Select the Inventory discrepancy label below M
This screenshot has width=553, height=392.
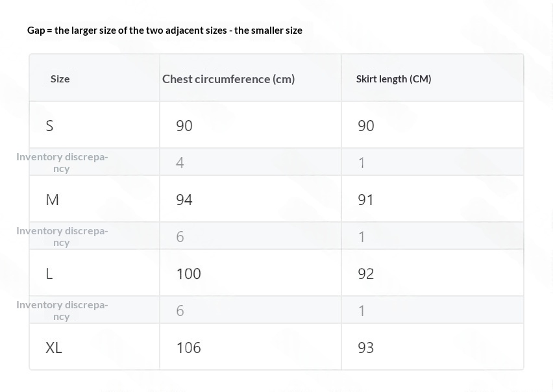point(62,236)
